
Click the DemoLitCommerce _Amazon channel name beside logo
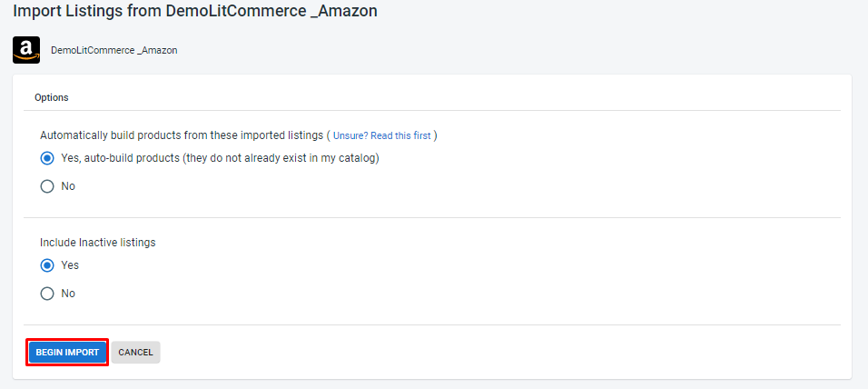pyautogui.click(x=114, y=50)
